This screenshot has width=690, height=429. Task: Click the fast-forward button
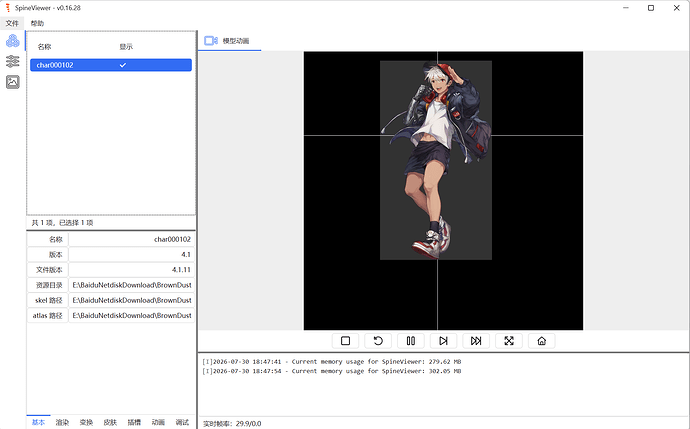pos(476,341)
